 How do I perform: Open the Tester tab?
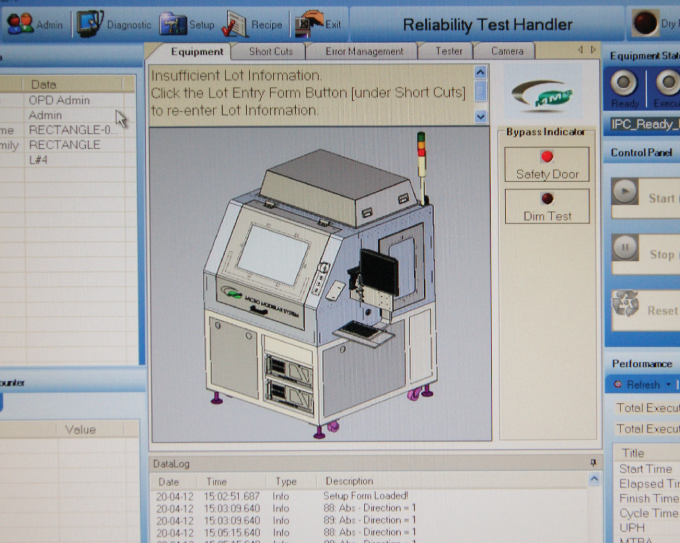[448, 51]
